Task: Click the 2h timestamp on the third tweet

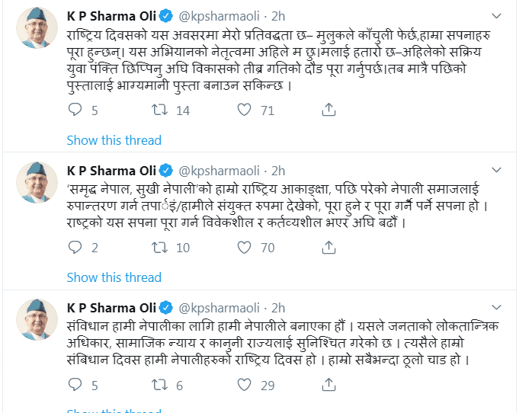Action: click(x=278, y=308)
